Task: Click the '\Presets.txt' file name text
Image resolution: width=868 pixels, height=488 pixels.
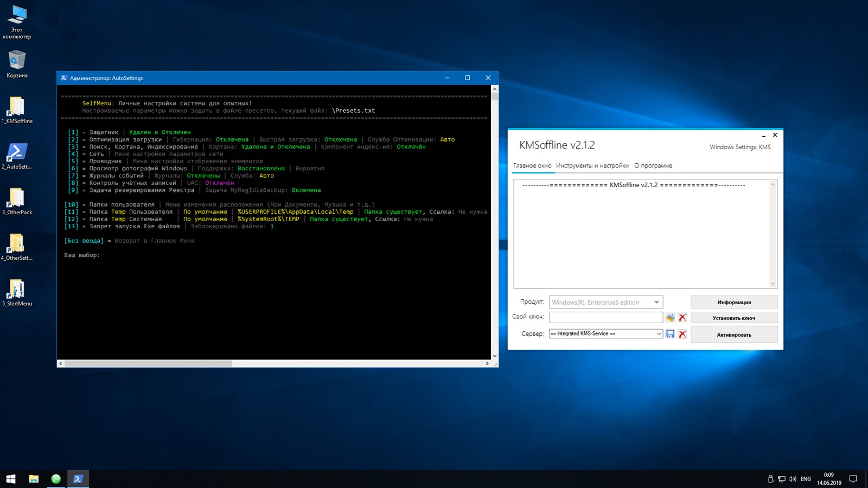Action: point(353,111)
